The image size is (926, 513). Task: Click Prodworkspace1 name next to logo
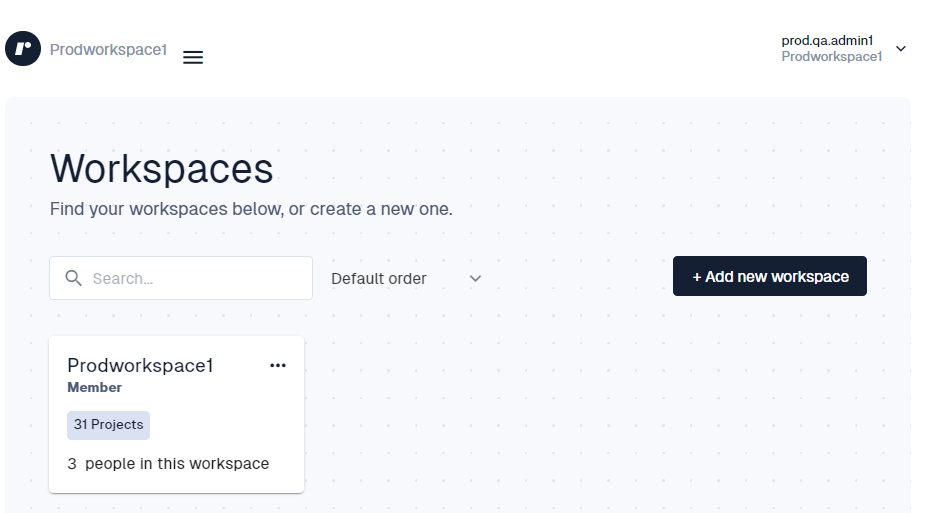click(108, 50)
